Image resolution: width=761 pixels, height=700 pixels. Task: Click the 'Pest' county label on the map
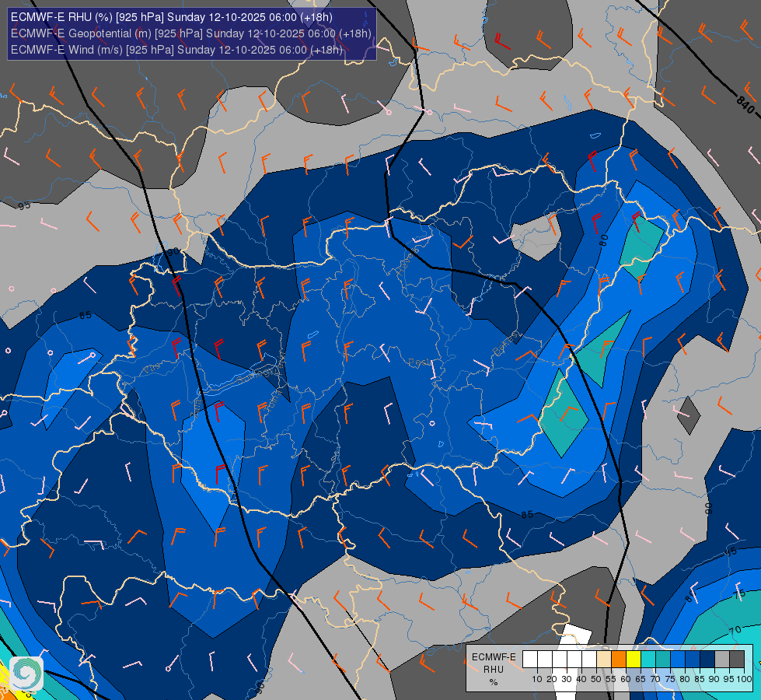418,362
